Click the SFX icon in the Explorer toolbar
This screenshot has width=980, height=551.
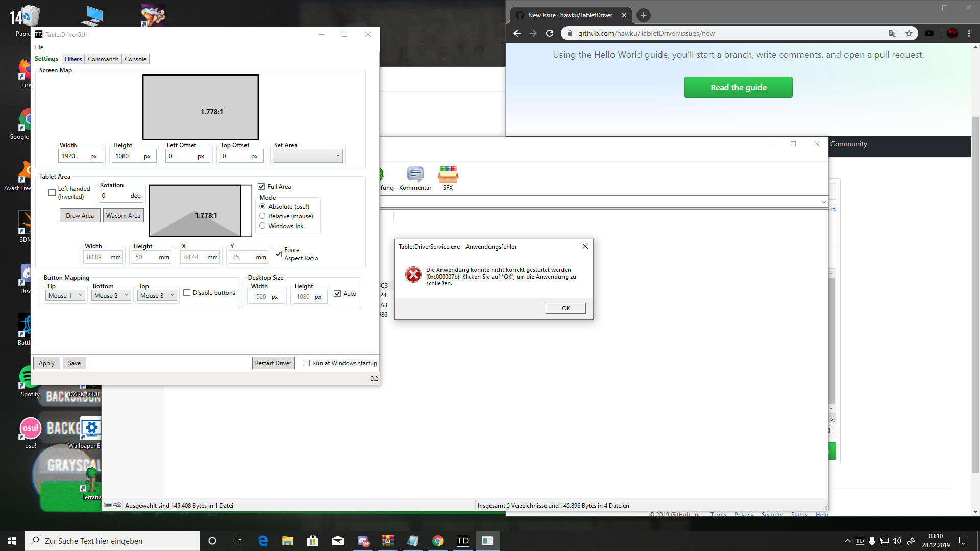(448, 176)
